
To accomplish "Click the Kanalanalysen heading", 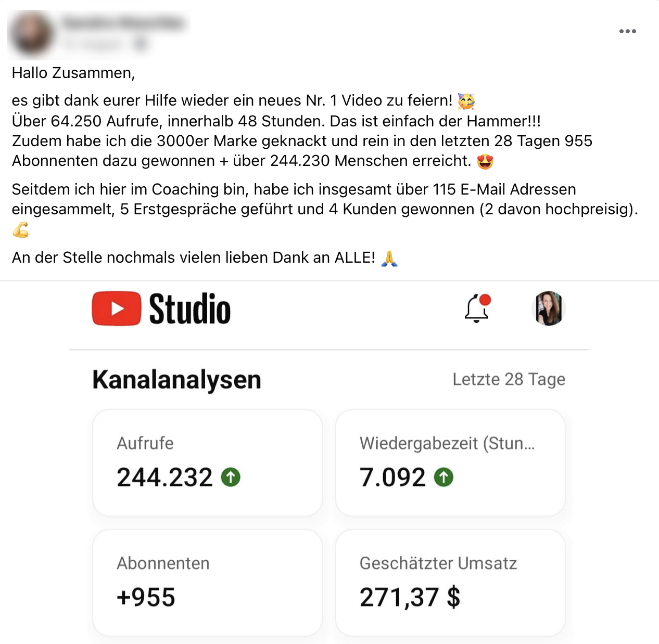I will tap(176, 380).
